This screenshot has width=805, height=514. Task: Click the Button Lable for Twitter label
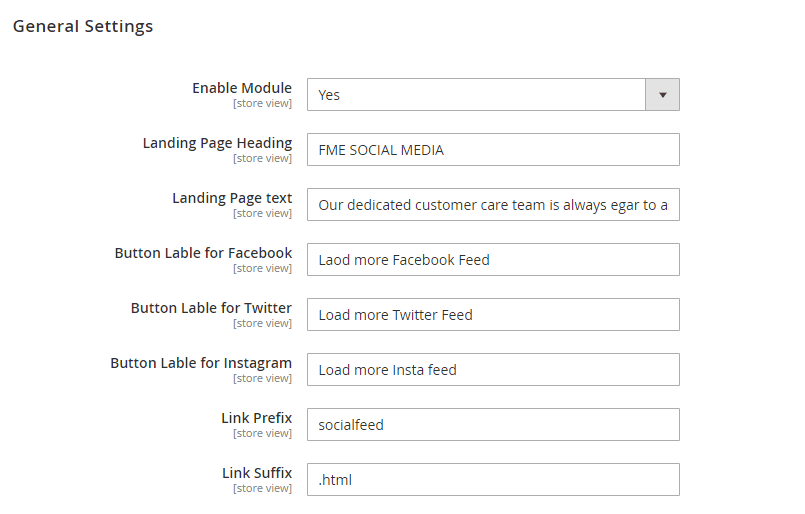coord(211,308)
